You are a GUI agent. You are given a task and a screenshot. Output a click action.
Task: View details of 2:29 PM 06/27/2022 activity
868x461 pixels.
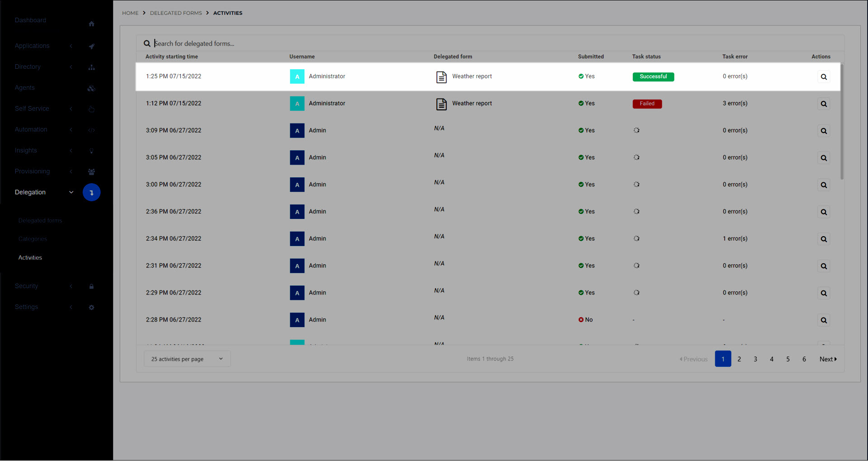(x=824, y=293)
